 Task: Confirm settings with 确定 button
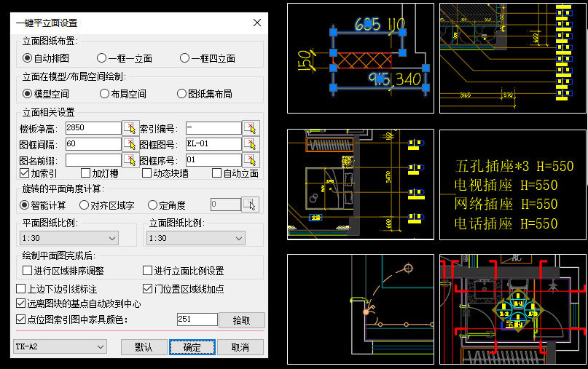[192, 347]
